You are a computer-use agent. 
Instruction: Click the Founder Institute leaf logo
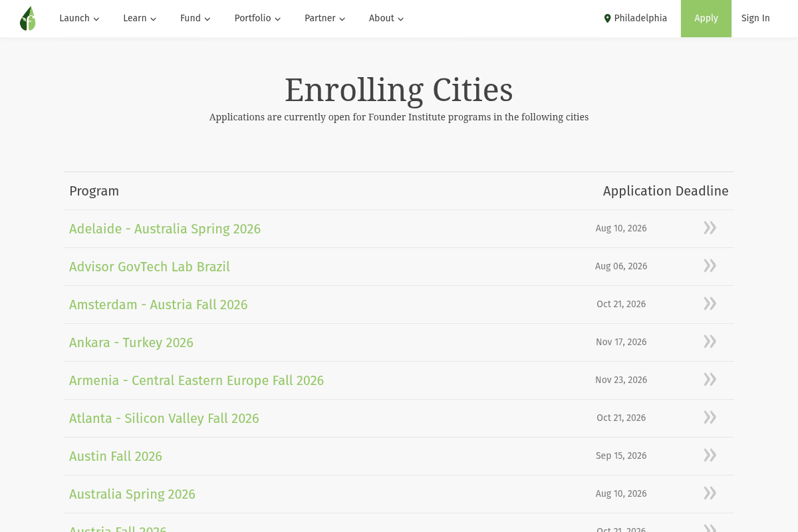click(27, 19)
